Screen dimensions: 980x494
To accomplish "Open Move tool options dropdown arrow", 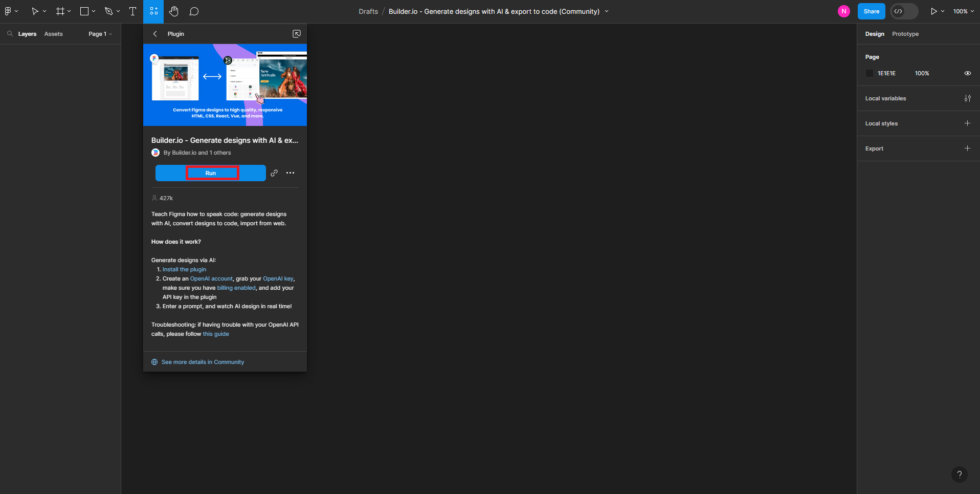I will 44,11.
